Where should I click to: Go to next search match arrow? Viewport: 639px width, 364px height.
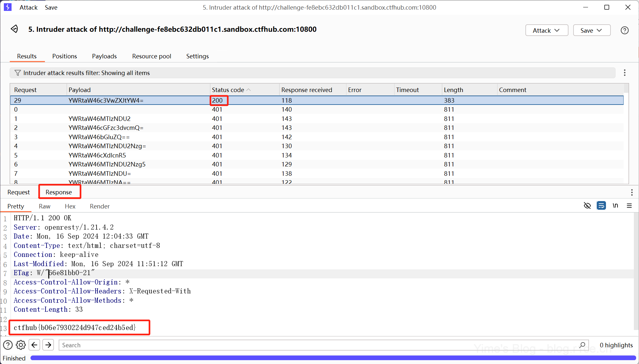(48, 345)
